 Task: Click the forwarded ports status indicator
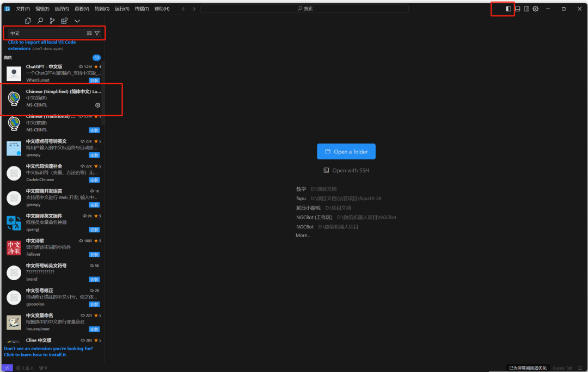pos(43,368)
